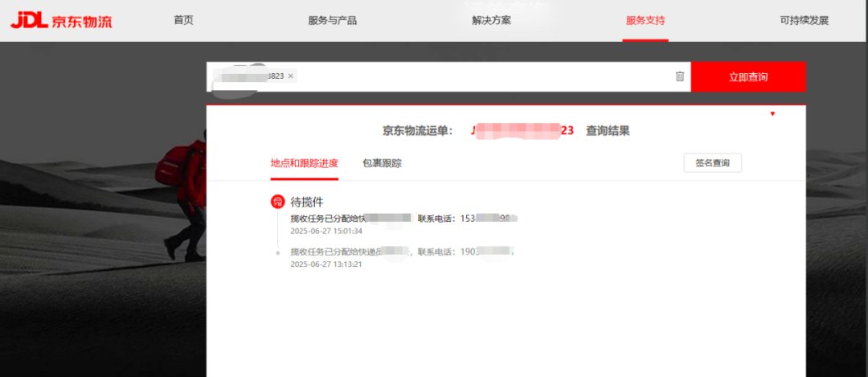Click the 立即查询 button

[x=748, y=77]
